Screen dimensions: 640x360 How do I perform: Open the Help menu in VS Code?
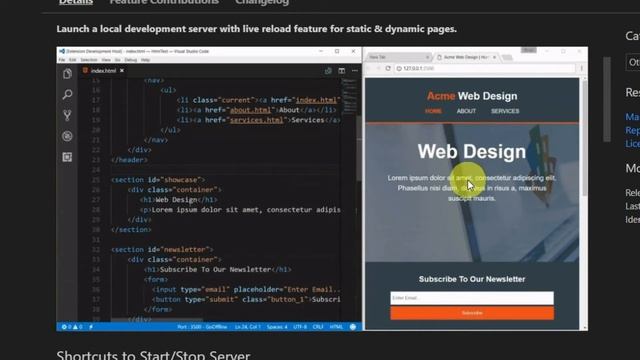click(x=145, y=60)
